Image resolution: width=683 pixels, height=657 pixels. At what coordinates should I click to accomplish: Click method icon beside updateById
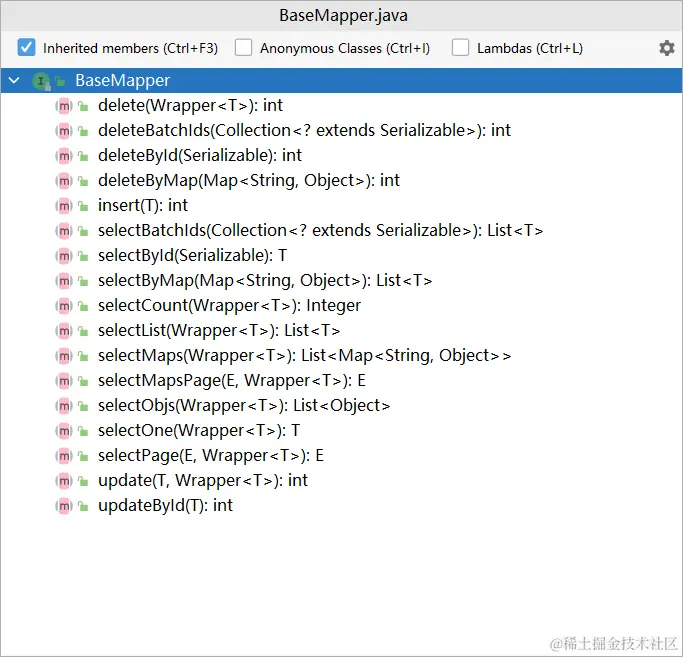tap(64, 506)
